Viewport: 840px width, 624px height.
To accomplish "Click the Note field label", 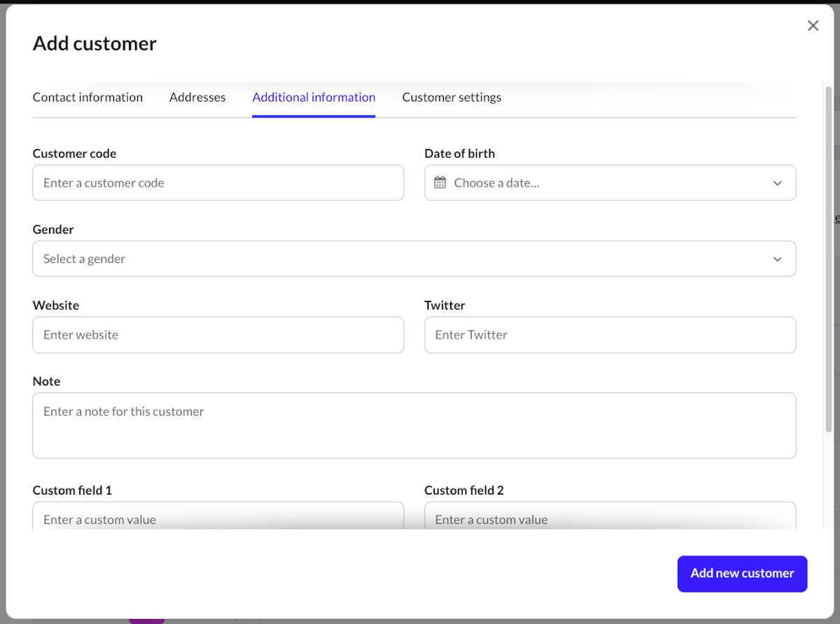I will coord(47,381).
